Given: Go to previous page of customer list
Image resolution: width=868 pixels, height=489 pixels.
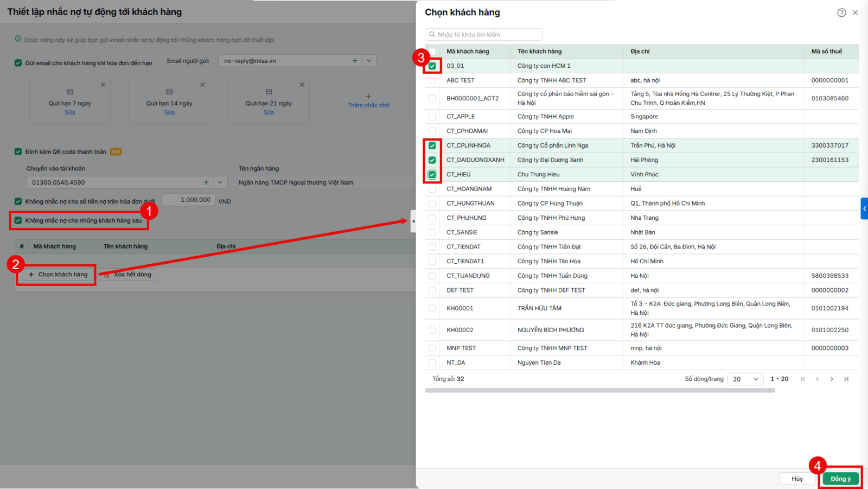Looking at the screenshot, I should pos(817,379).
